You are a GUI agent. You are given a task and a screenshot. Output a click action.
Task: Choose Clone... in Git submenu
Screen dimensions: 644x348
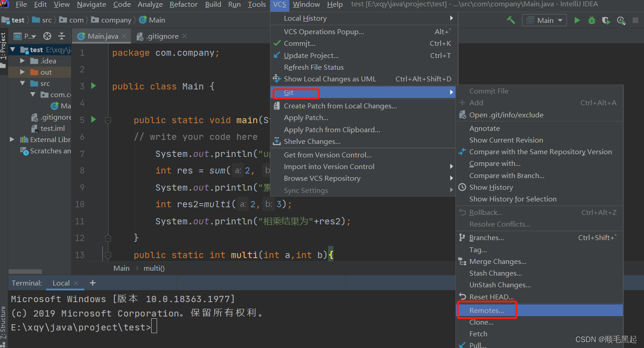pyautogui.click(x=540, y=322)
